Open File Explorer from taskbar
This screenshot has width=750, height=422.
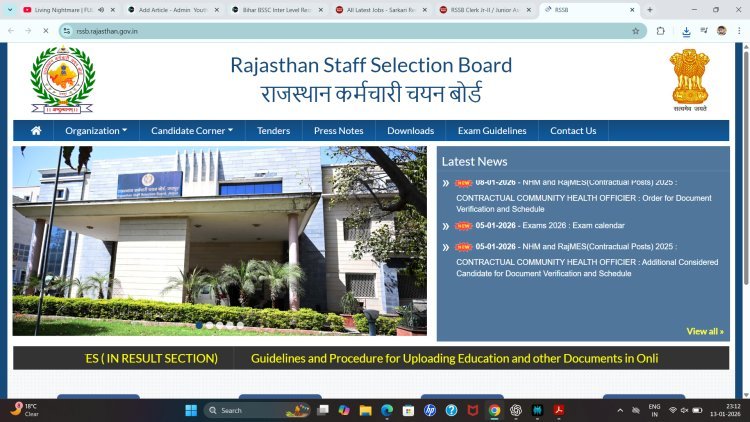365,411
